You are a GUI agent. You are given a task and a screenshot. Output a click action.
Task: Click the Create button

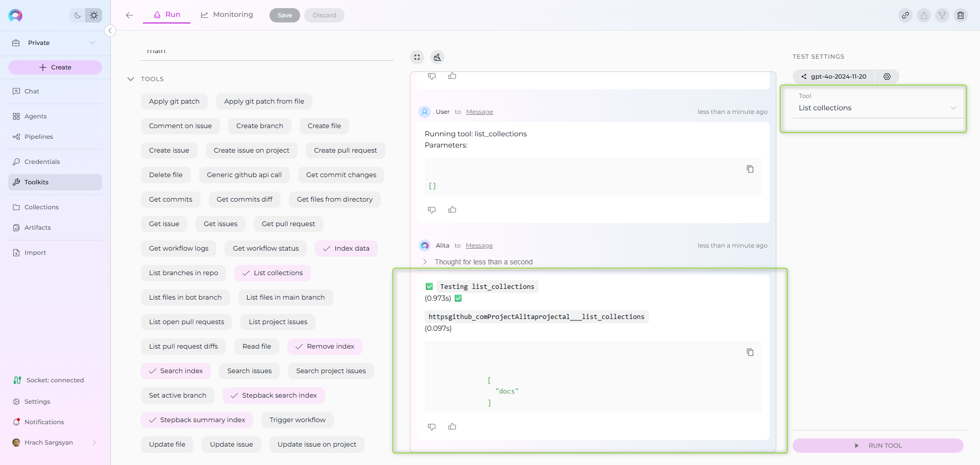(x=55, y=67)
